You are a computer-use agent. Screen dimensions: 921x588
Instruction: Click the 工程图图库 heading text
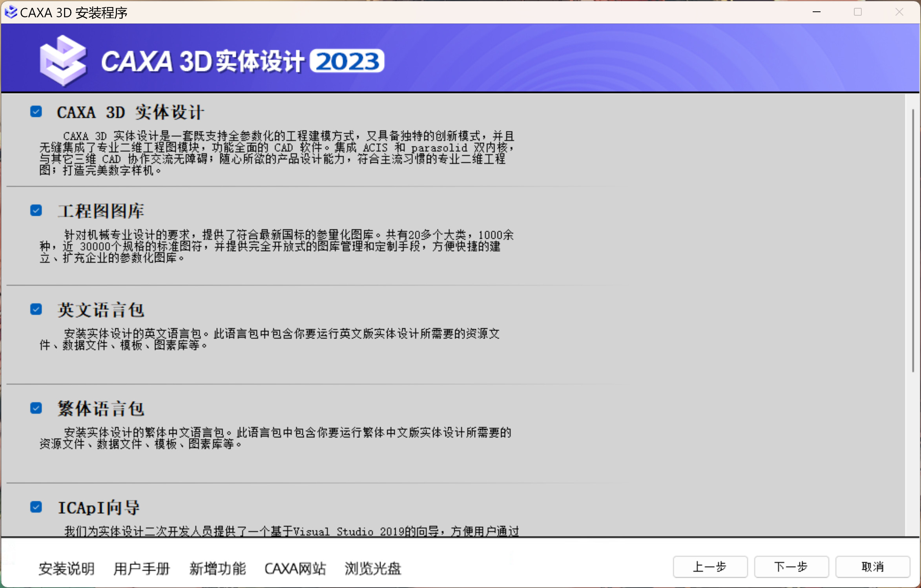(x=101, y=211)
